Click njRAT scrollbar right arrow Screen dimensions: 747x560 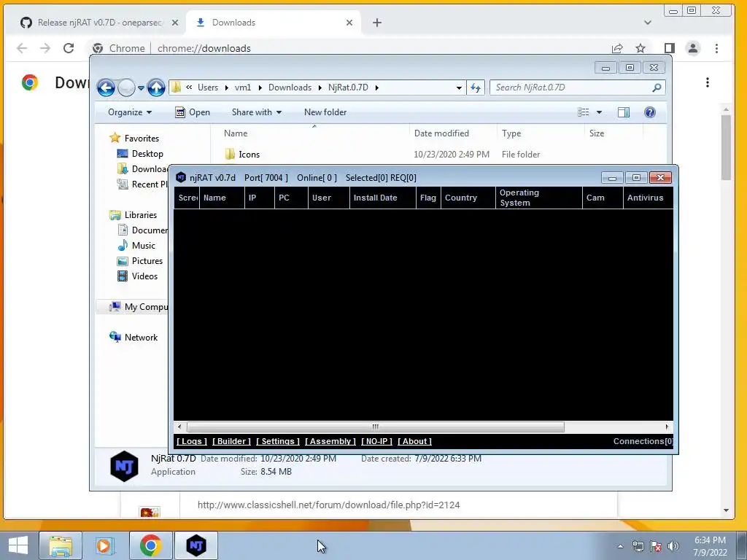point(667,427)
